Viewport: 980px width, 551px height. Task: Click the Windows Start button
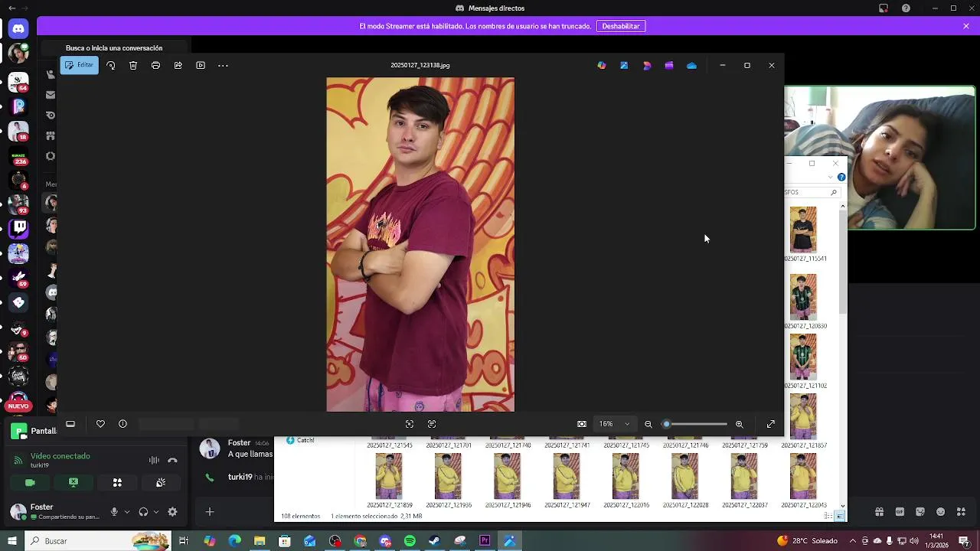[12, 541]
